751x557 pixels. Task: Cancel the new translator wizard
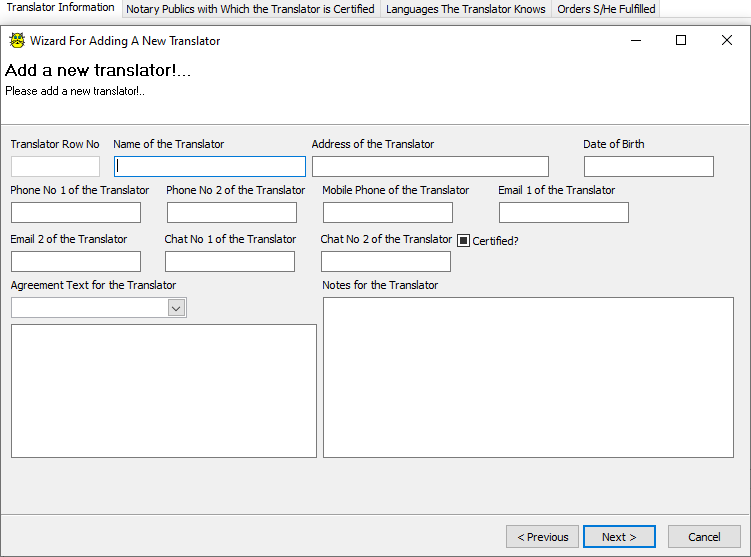pyautogui.click(x=704, y=537)
